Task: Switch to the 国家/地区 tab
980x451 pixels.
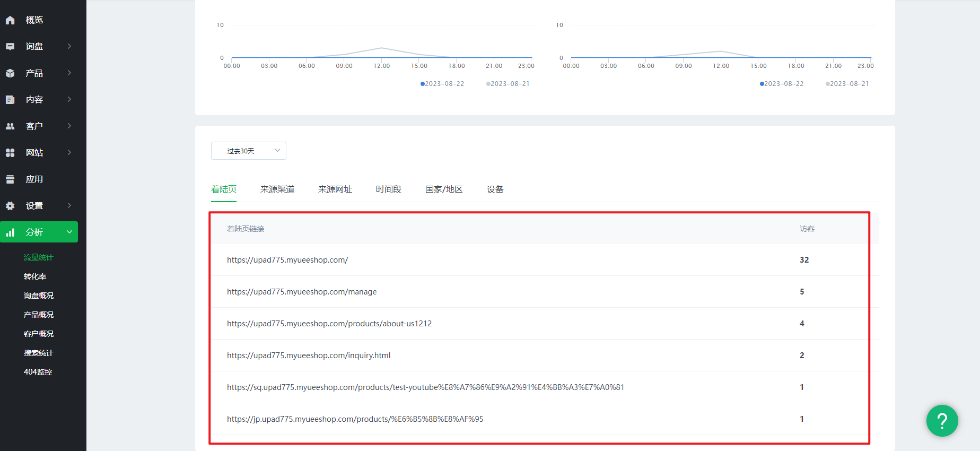Action: (444, 189)
